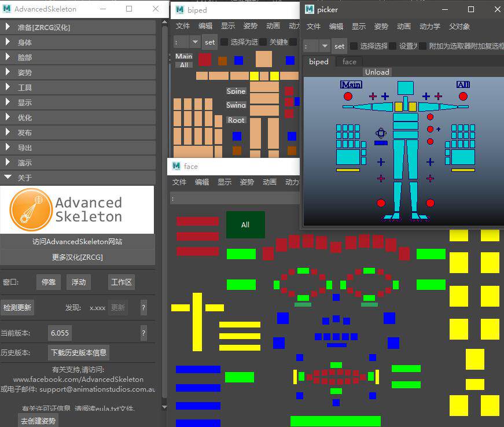Toggle the 选择为选 checkbox in biped window
The image size is (504, 427).
pos(225,42)
